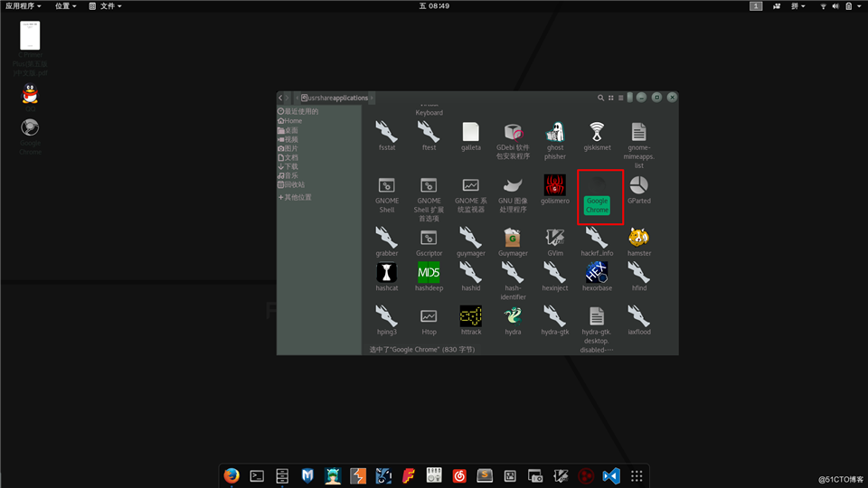Select the hash-identifier icon

tap(513, 272)
